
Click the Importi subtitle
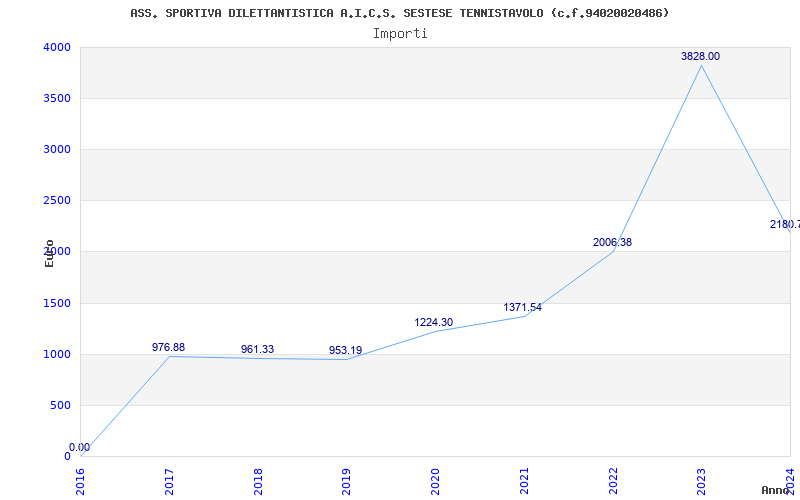pyautogui.click(x=400, y=34)
